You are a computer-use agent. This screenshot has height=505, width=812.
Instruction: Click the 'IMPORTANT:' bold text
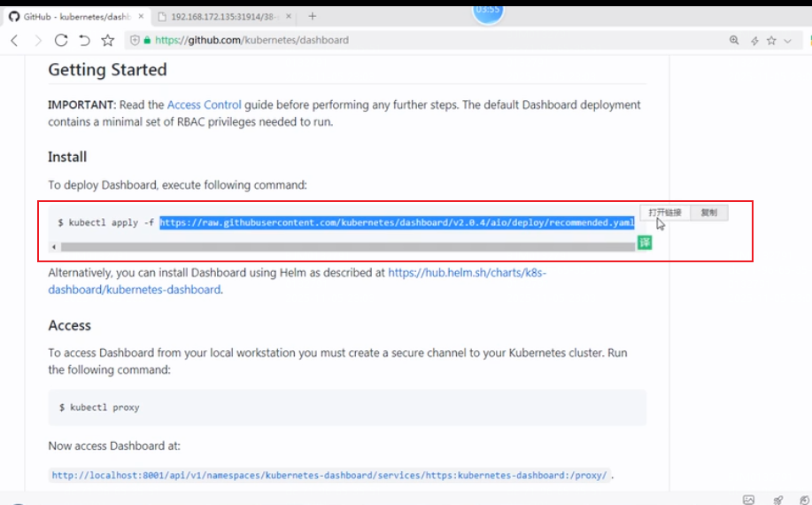click(81, 105)
